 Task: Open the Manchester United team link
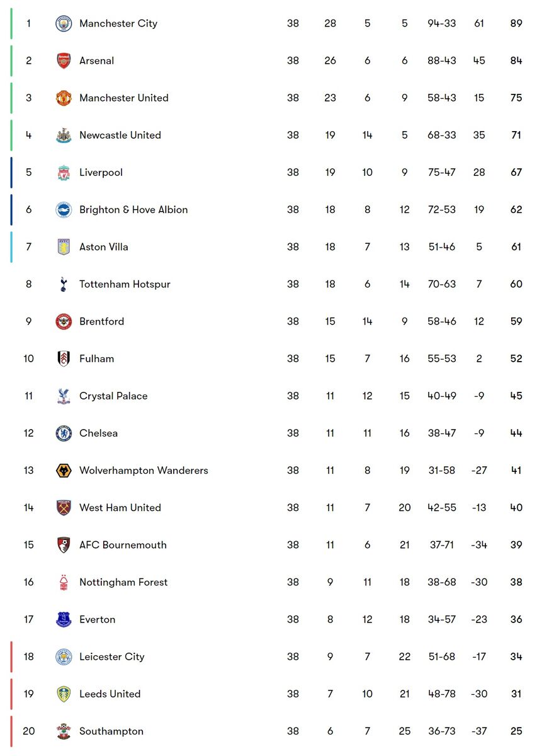(123, 98)
